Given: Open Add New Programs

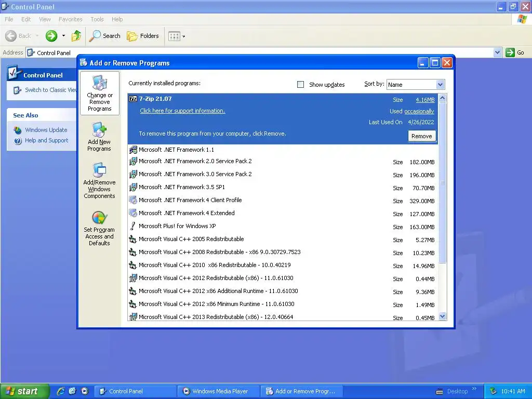Looking at the screenshot, I should tap(99, 137).
